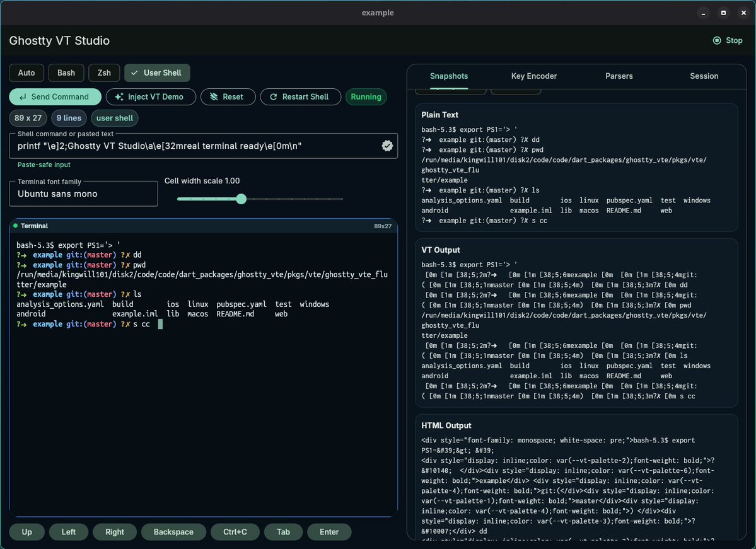The image size is (756, 549).
Task: Click the Send Command button
Action: click(x=55, y=97)
